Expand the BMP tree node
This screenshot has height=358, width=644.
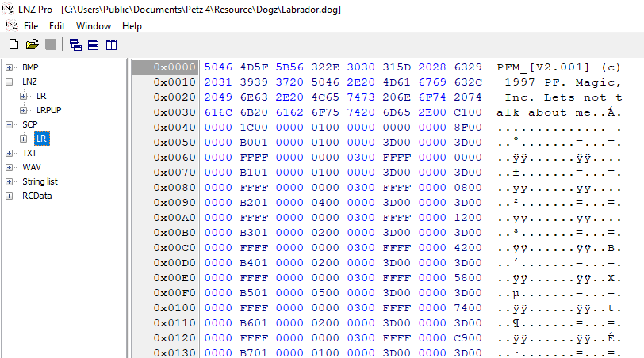coord(10,67)
